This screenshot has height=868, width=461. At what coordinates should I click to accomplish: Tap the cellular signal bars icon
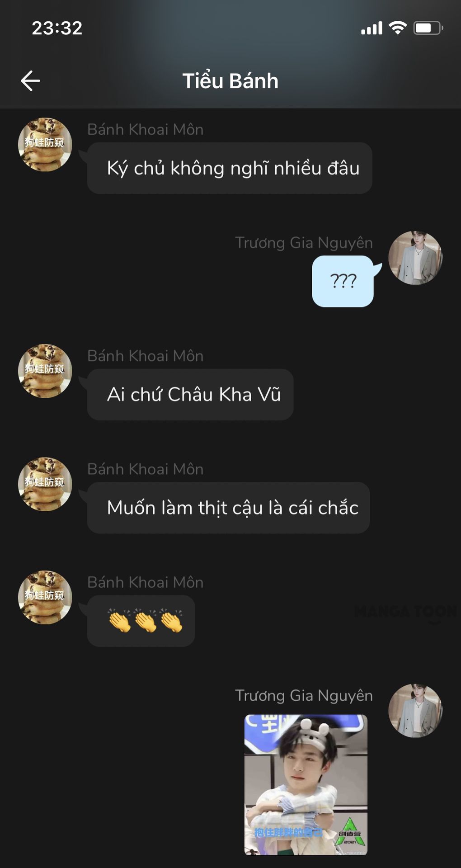(372, 28)
